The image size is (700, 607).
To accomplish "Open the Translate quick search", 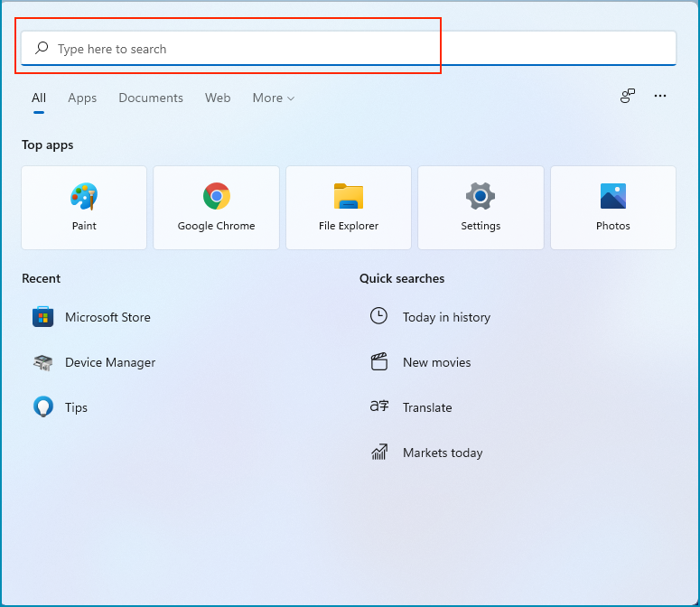I will [x=426, y=407].
